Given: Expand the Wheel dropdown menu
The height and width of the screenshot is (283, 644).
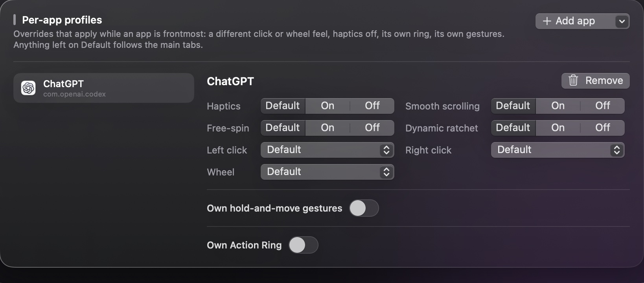Looking at the screenshot, I should point(328,172).
